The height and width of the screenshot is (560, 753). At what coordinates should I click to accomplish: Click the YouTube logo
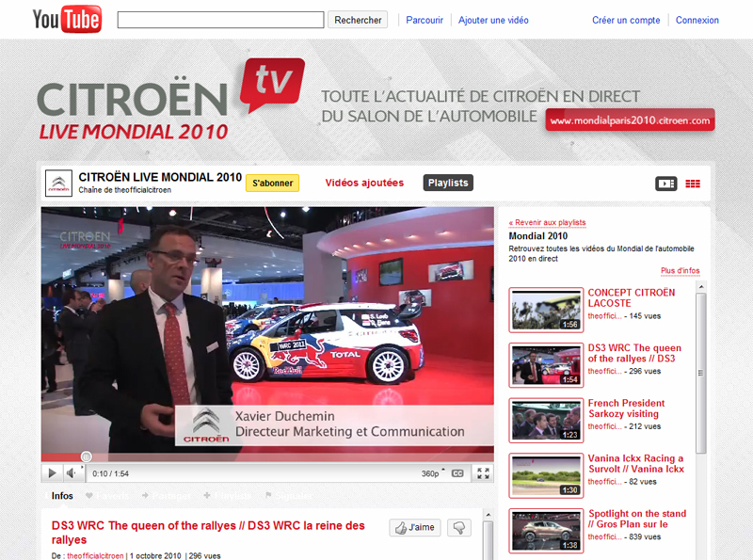[x=67, y=19]
